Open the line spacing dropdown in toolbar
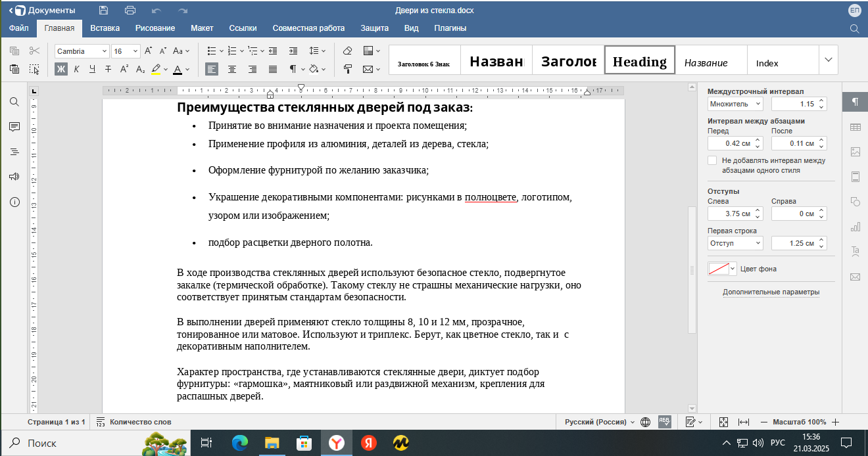 (318, 51)
